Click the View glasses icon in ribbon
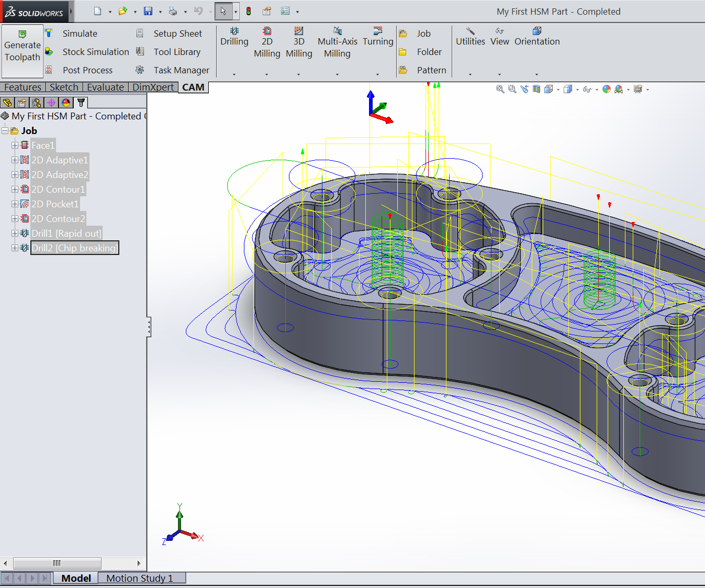705x588 pixels. click(500, 31)
